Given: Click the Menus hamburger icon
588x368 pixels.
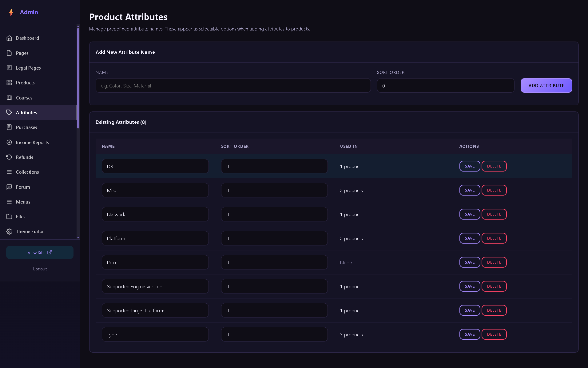Looking at the screenshot, I should [x=9, y=202].
